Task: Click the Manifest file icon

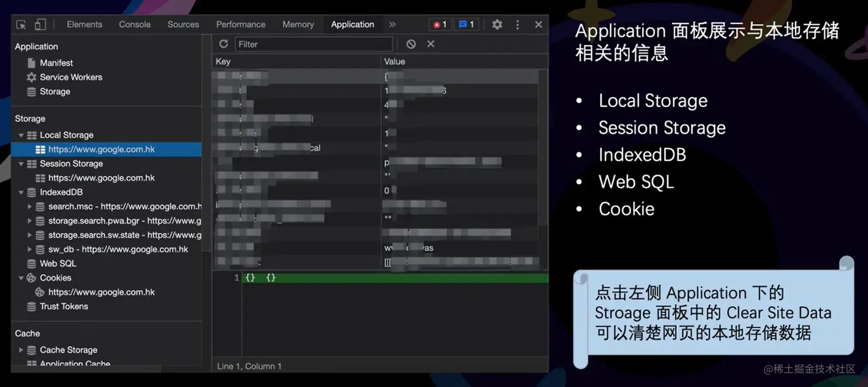Action: pos(32,63)
